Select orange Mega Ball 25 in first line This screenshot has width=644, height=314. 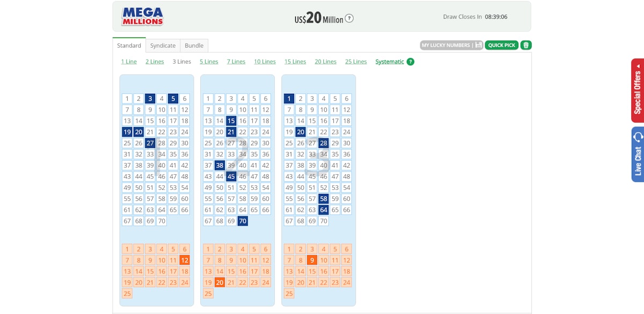(127, 294)
